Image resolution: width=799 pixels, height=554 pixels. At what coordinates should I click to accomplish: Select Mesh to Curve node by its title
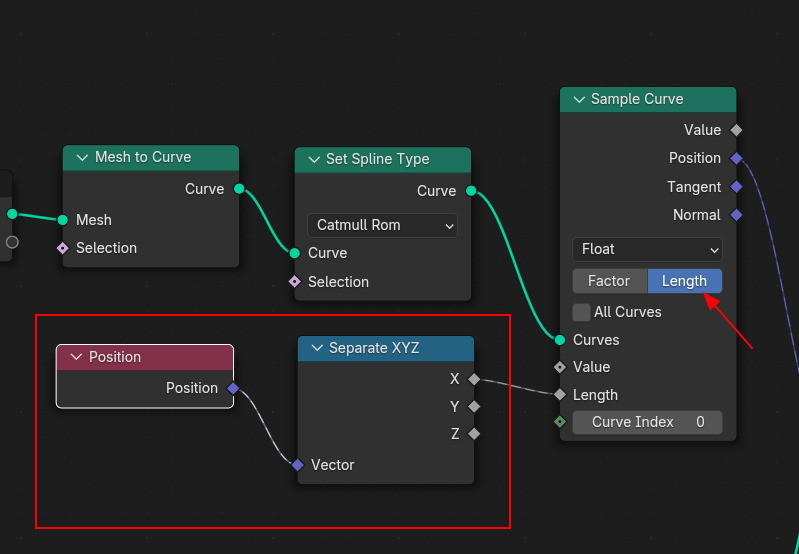coord(143,157)
